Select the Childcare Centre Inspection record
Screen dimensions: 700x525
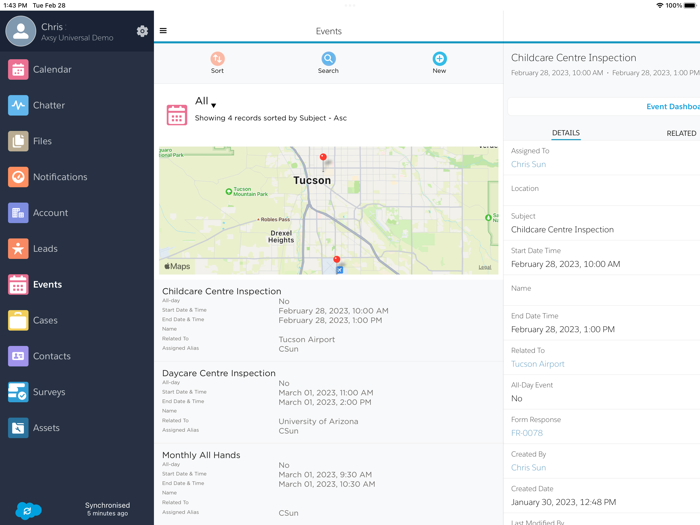coord(329,320)
